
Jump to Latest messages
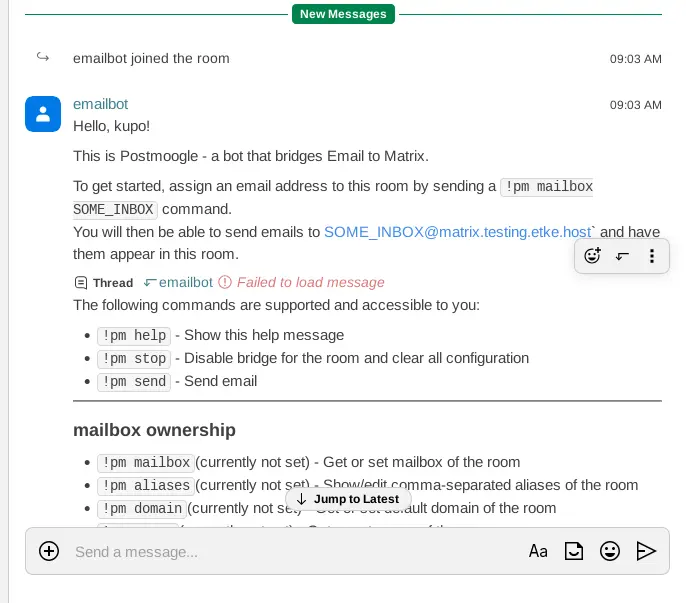coord(348,499)
